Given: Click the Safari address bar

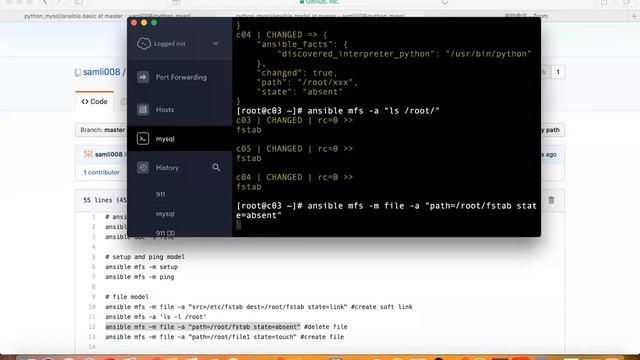Looking at the screenshot, I should click(x=320, y=2).
